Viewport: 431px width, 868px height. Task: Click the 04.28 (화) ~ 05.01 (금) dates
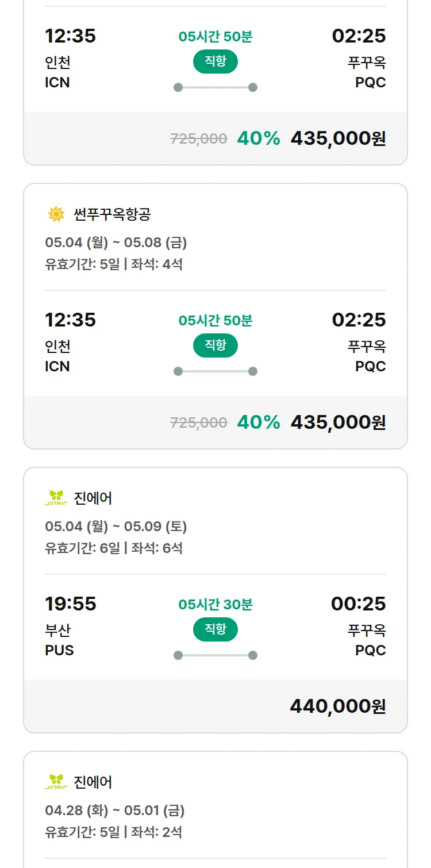coord(114,811)
